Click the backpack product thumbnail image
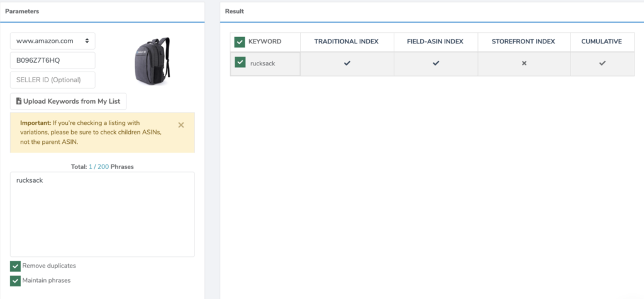644x299 pixels. [152, 61]
